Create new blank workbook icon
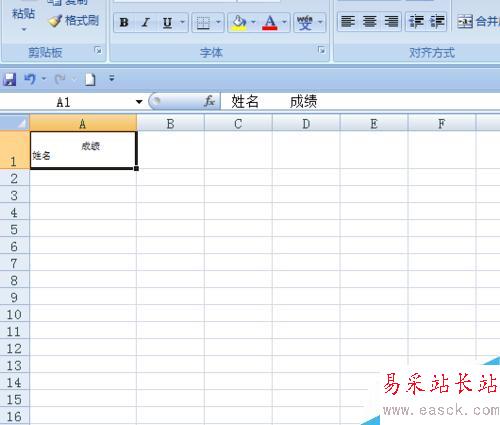The image size is (500, 425). tap(90, 79)
